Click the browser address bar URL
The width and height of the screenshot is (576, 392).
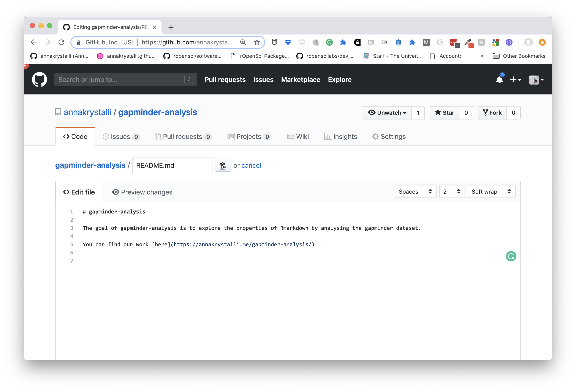coord(187,42)
